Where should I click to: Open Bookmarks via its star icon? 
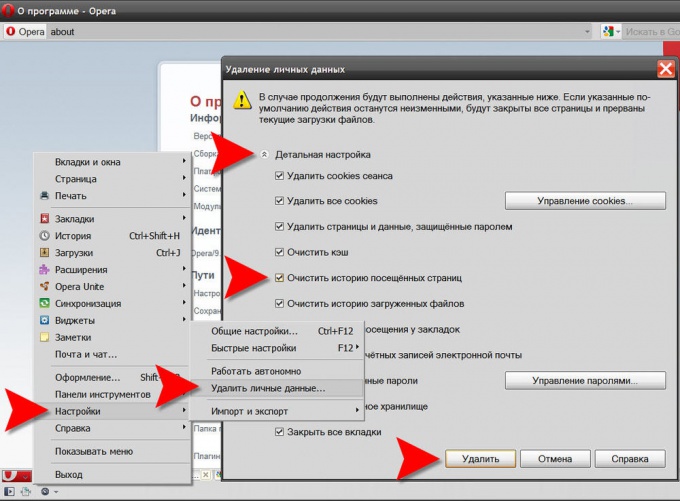pos(44,219)
